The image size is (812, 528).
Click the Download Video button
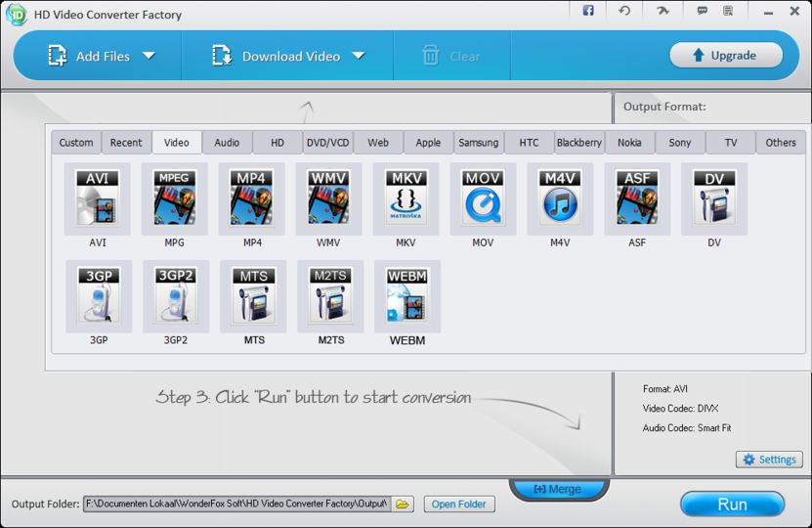pos(277,56)
